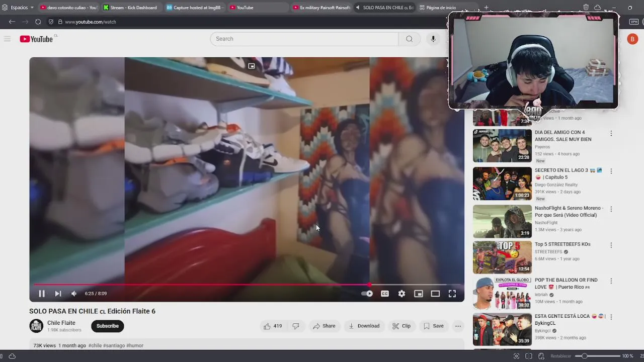Open options menu for DIA DEL AMIGO video

coord(611,134)
